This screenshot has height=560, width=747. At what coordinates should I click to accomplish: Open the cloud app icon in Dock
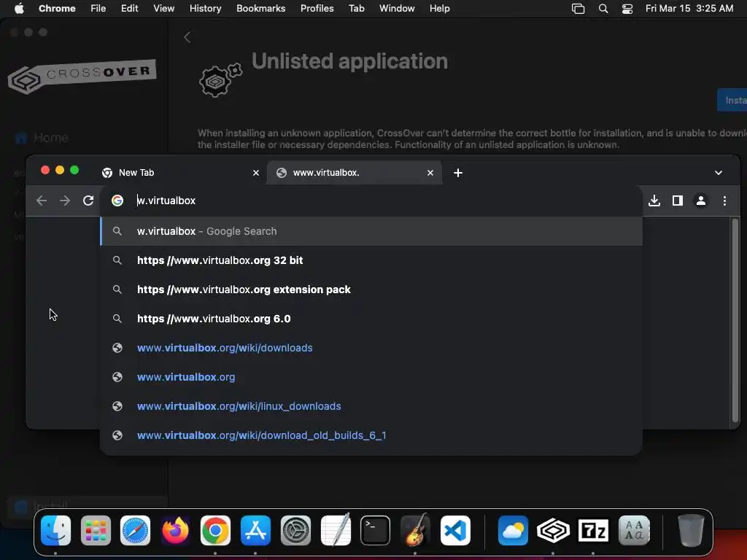click(513, 530)
